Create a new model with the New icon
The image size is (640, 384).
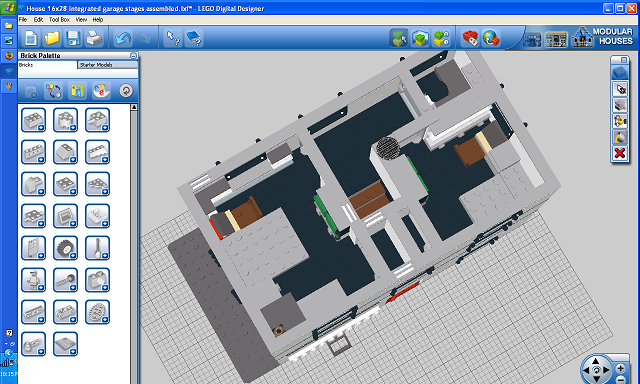(x=31, y=38)
